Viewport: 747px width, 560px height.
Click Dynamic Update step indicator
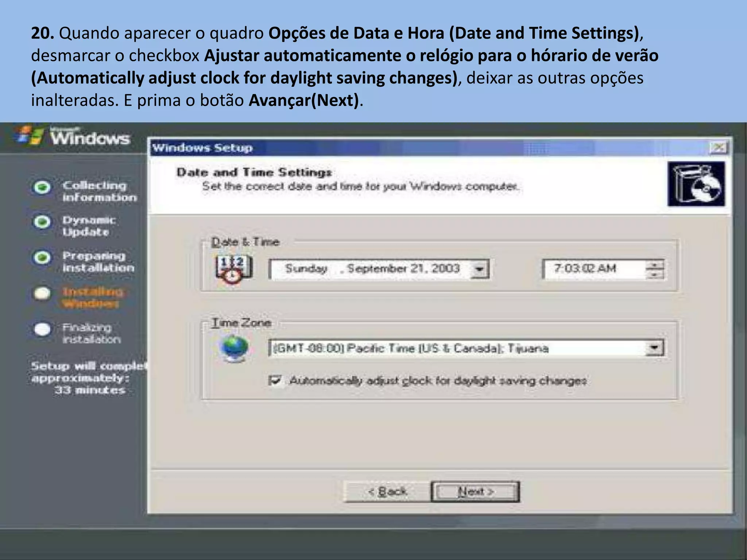[42, 222]
